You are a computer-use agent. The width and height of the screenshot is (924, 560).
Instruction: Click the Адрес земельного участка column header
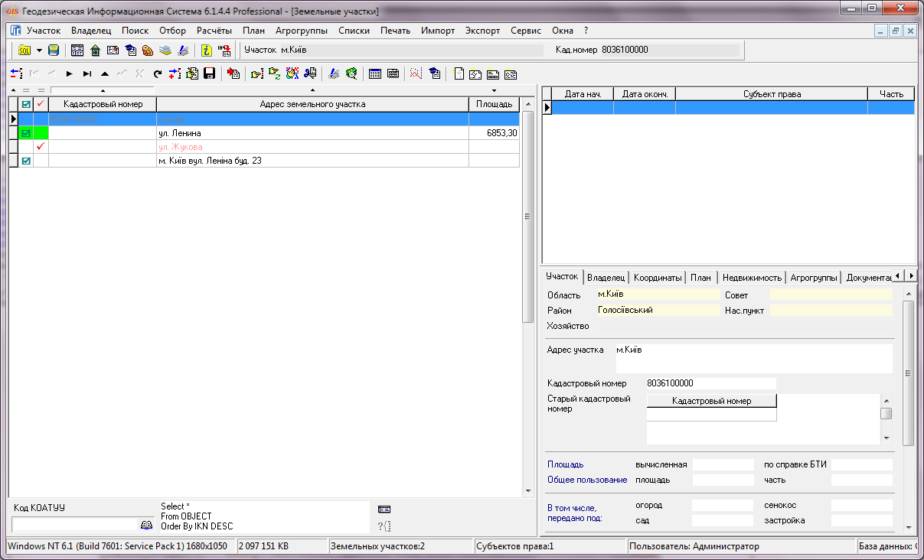312,104
